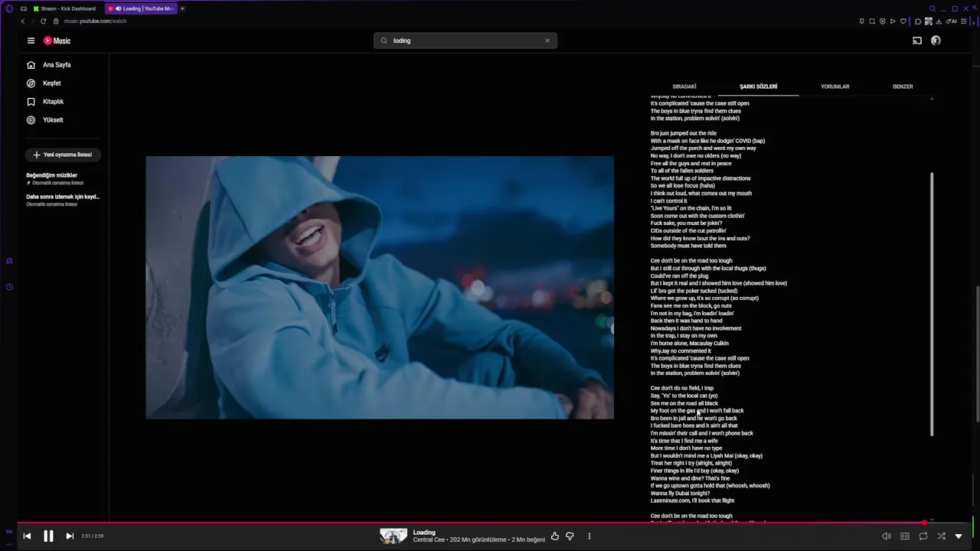
Task: Click the lyric "Lastminute.com, I'll book that flight"
Action: click(x=693, y=501)
